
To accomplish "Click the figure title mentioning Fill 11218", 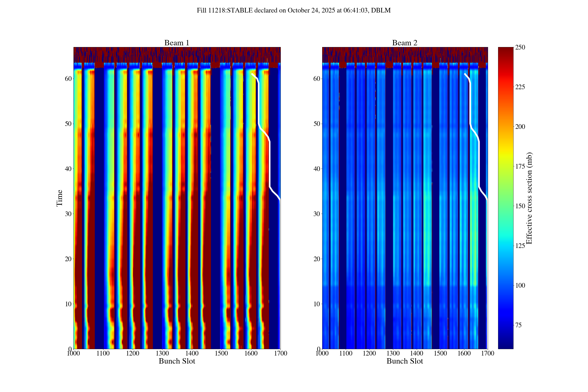I will pos(294,11).
